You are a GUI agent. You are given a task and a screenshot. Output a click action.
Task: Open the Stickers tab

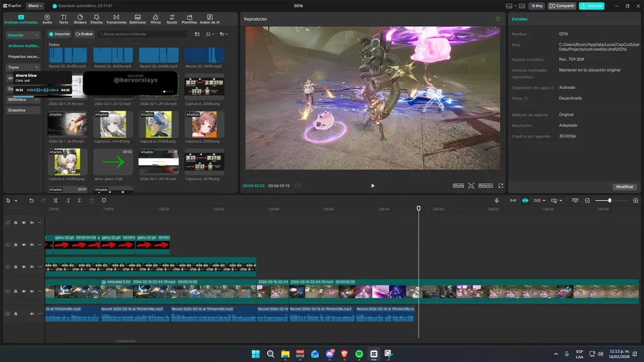coord(80,19)
